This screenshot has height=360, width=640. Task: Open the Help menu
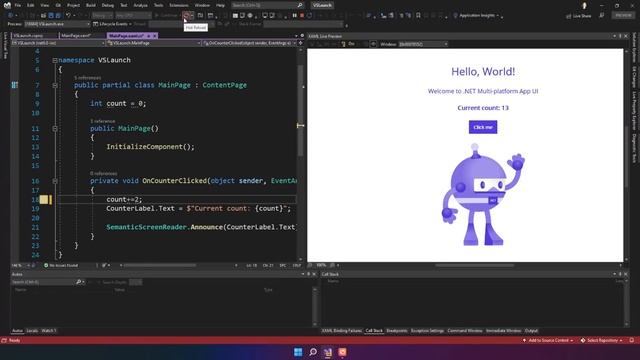[x=220, y=5]
